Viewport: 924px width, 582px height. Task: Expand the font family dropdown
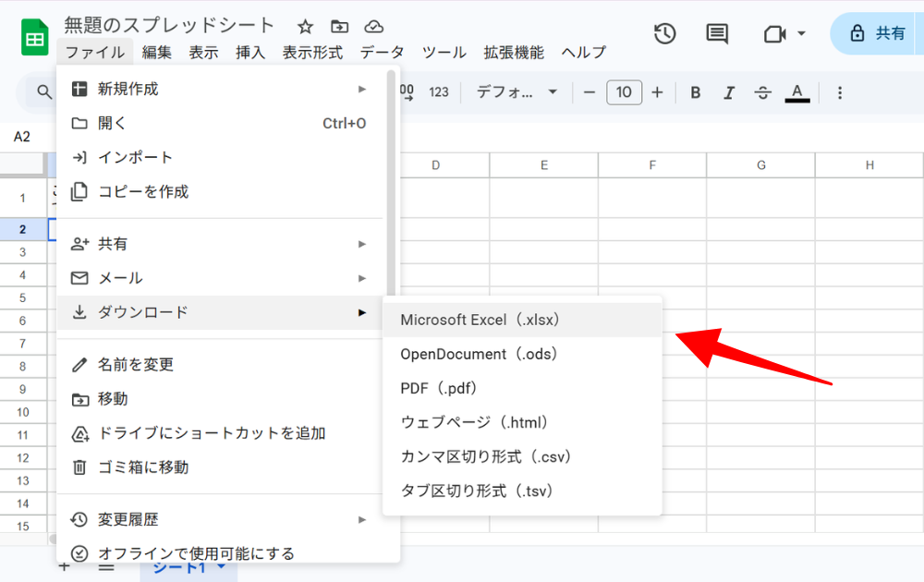click(517, 92)
